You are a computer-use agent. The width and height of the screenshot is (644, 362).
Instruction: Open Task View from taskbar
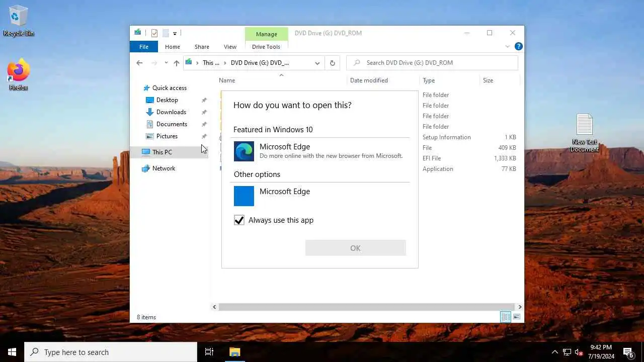209,352
